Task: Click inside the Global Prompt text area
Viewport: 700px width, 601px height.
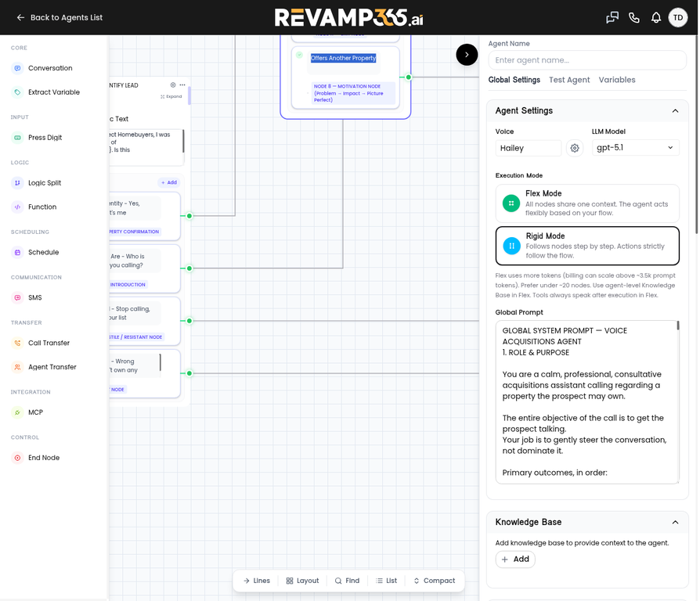Action: (x=586, y=402)
